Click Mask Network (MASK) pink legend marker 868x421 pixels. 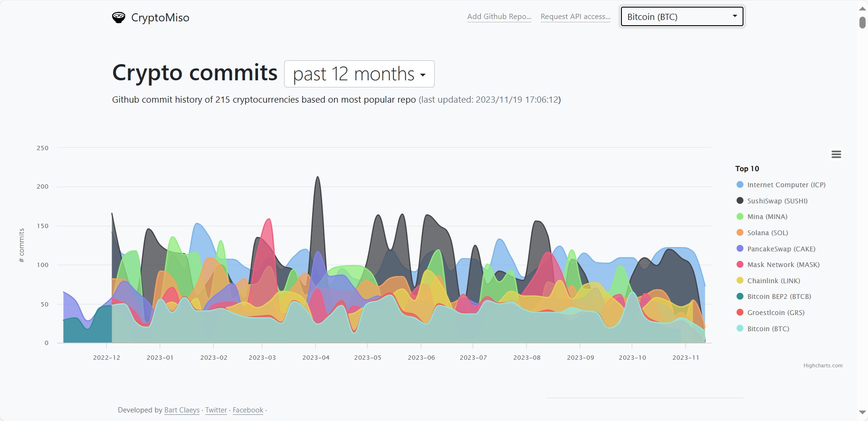pos(740,265)
